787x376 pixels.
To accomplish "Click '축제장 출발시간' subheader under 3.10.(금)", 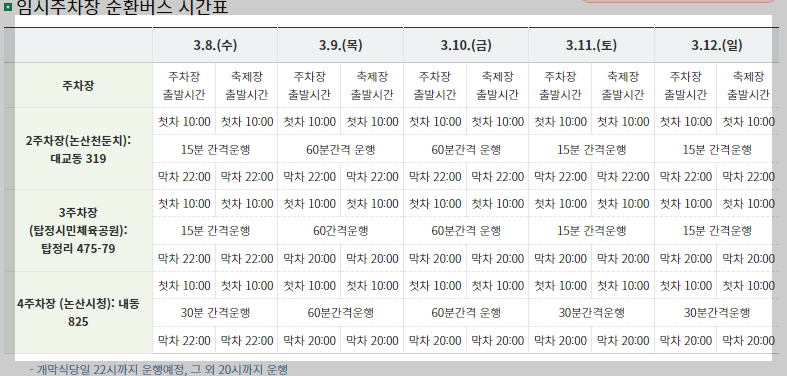I will pos(497,86).
